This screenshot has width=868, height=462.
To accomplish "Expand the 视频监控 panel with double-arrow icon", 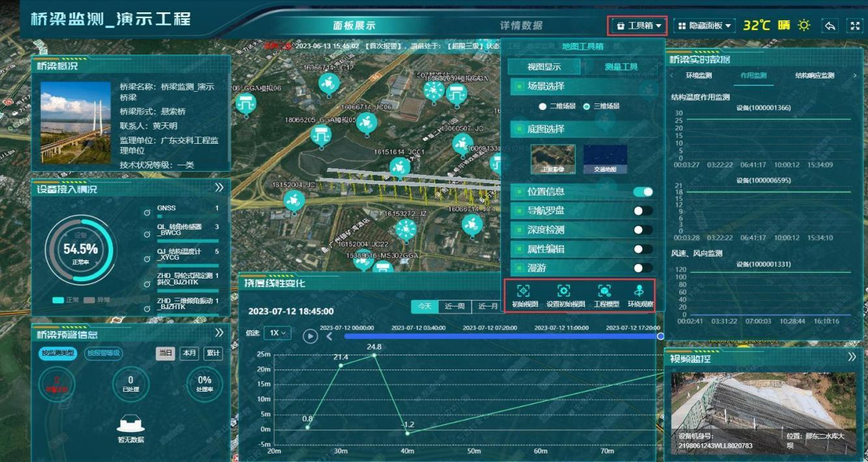I will click(852, 357).
